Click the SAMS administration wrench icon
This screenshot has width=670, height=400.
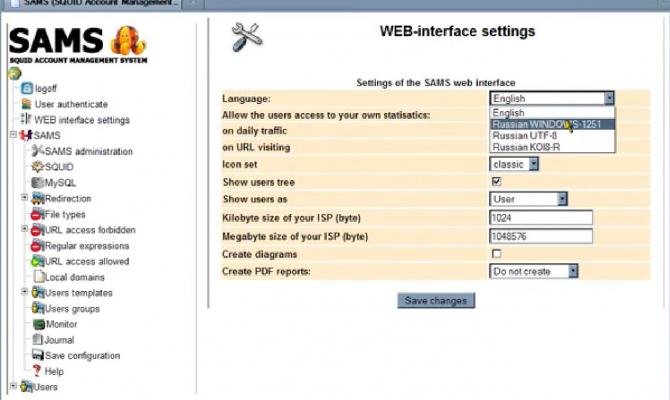point(38,150)
